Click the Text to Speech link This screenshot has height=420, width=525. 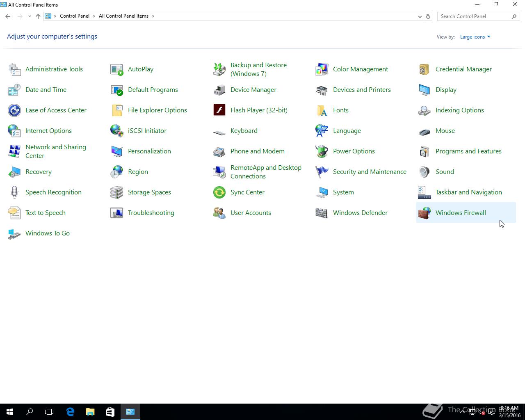46,213
